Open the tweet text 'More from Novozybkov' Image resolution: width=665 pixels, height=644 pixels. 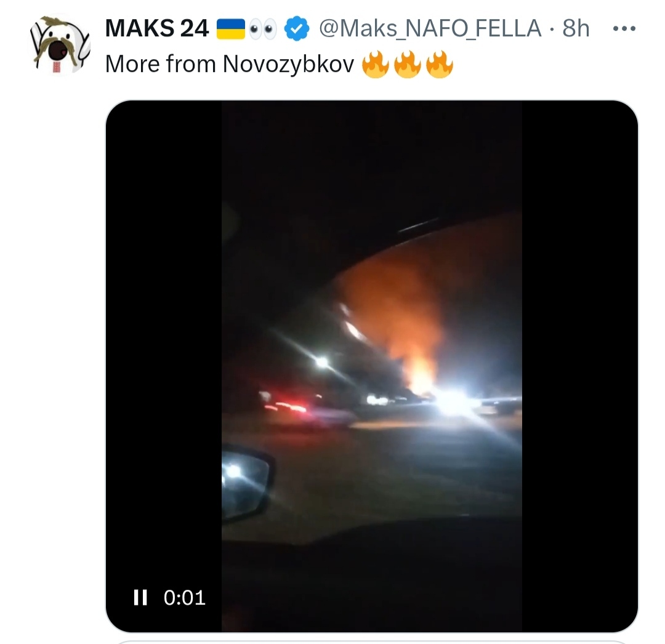[230, 64]
